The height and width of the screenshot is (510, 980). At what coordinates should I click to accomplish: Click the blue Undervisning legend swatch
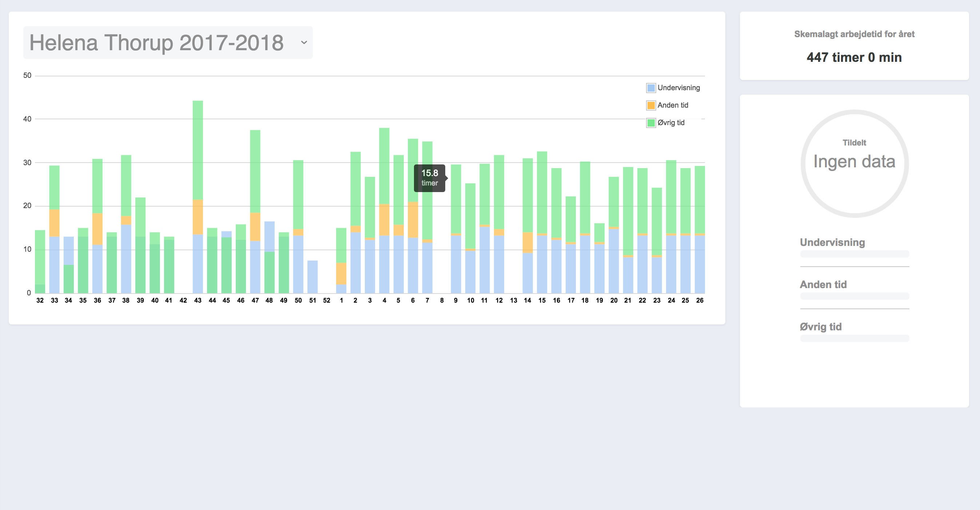(651, 88)
